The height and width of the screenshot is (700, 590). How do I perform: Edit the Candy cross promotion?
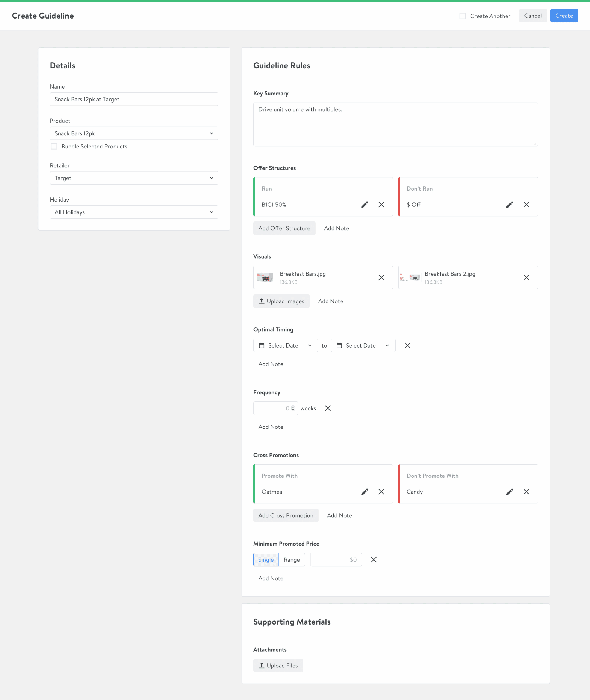(x=509, y=492)
